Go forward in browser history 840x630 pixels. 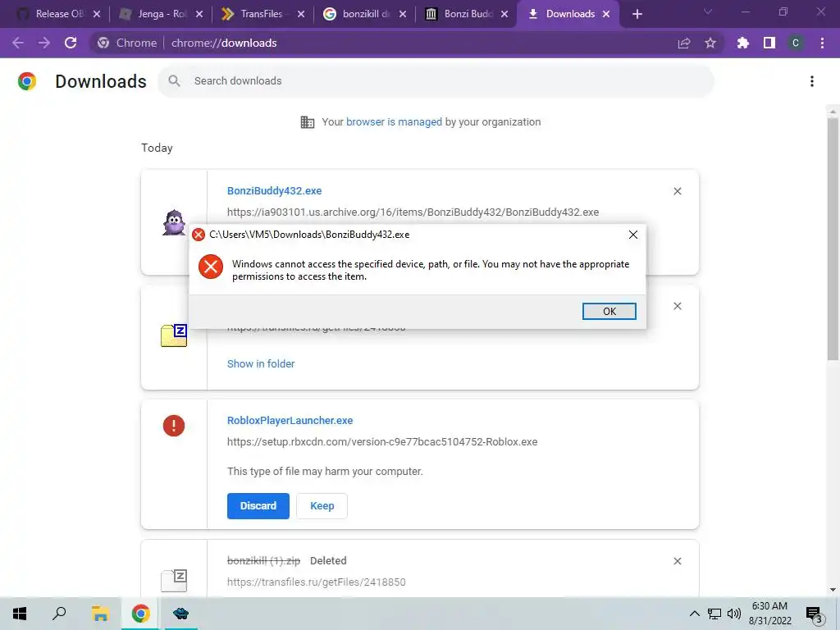pos(44,43)
